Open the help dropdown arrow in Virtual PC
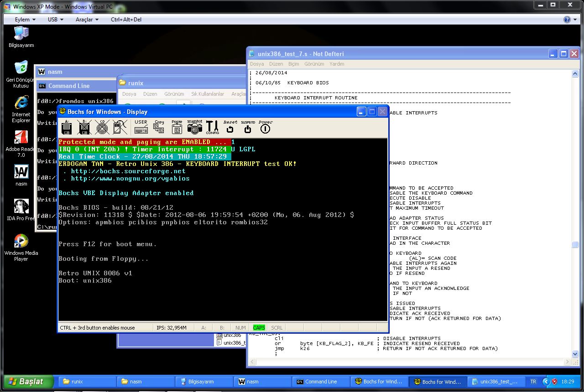Viewport: 584px width, 392px height. pos(575,20)
